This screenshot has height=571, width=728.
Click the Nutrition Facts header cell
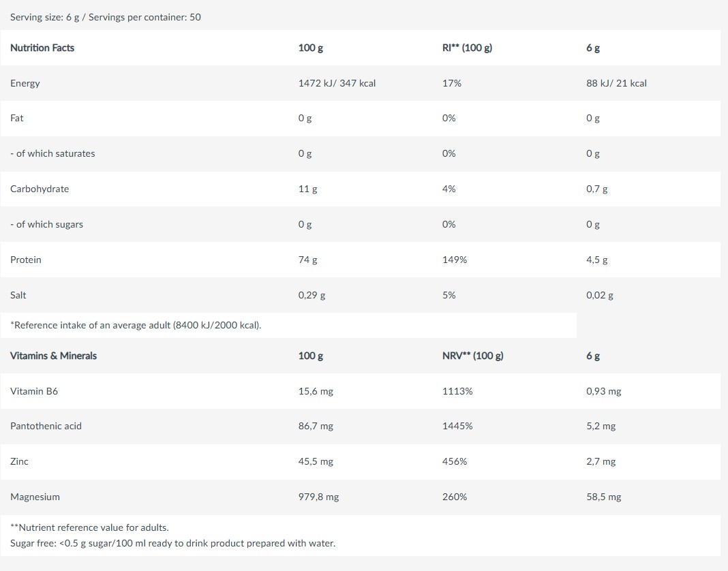click(x=42, y=48)
